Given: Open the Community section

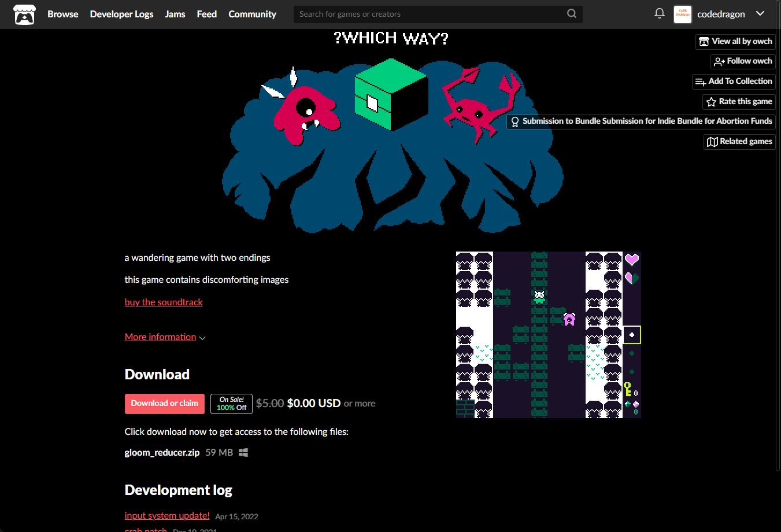Looking at the screenshot, I should pyautogui.click(x=252, y=14).
